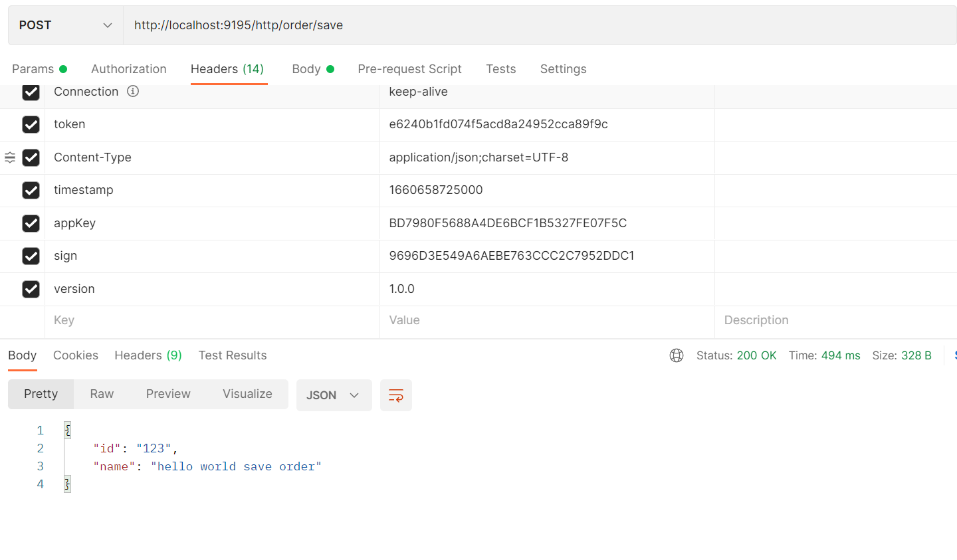Open response Cookies tab
957x560 pixels.
tap(76, 355)
